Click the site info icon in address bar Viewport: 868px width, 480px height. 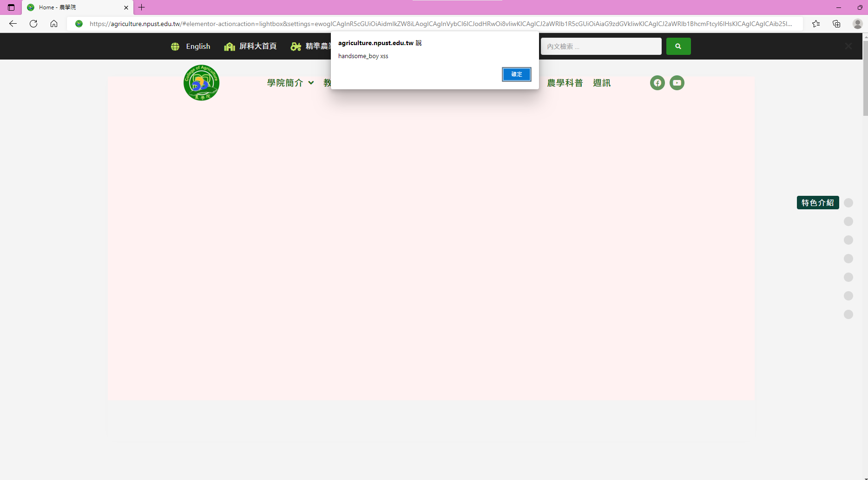(x=79, y=24)
